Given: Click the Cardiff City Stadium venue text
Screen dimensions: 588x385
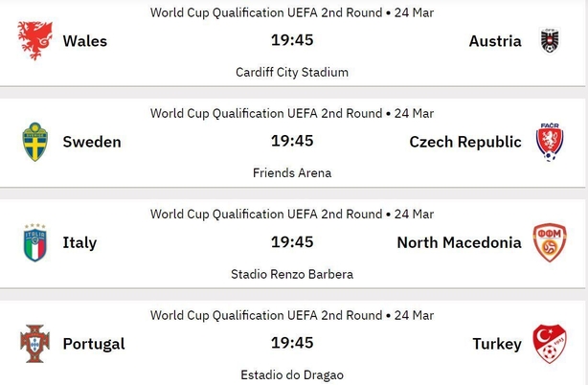Looking at the screenshot, I should 292,72.
